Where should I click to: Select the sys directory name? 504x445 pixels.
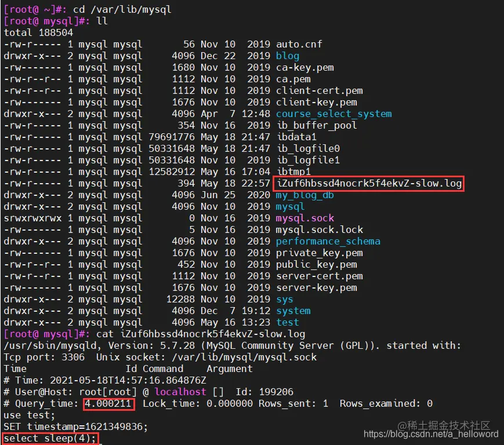[x=284, y=299]
